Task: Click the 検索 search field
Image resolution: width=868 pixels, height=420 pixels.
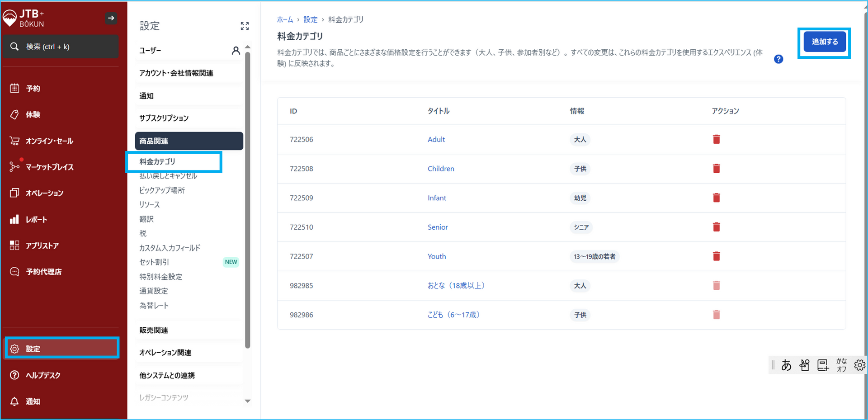Action: click(61, 47)
